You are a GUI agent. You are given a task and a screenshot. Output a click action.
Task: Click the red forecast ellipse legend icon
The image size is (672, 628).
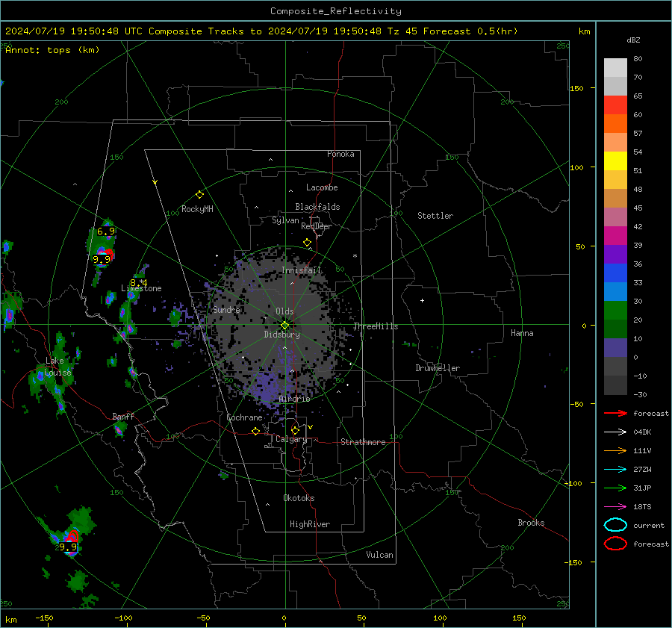[615, 544]
